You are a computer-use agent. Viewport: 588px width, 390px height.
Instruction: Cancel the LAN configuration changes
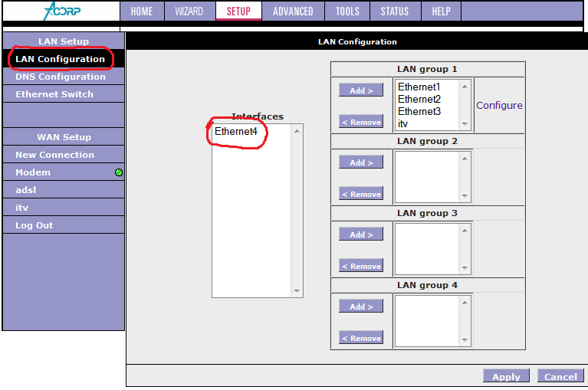(x=560, y=376)
